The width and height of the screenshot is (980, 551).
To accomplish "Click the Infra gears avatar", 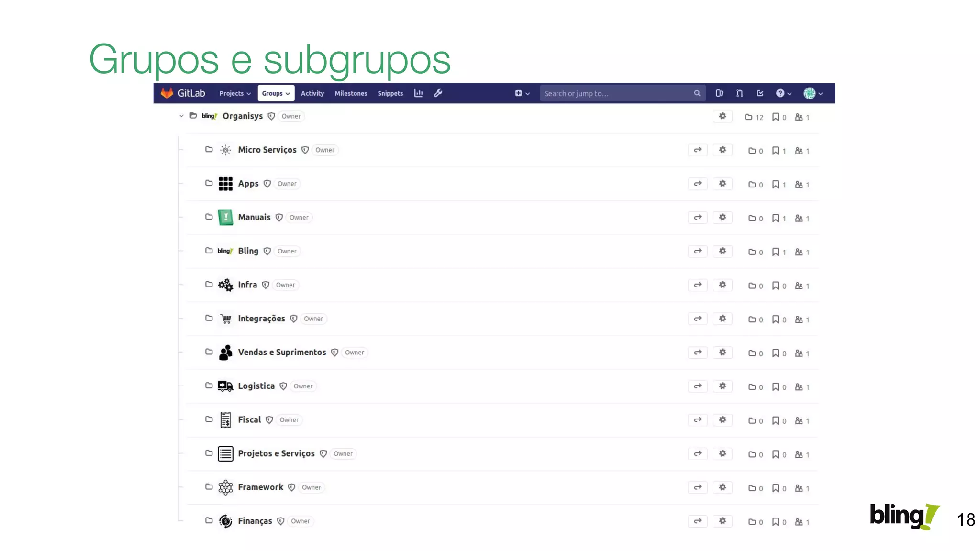I will tap(225, 285).
